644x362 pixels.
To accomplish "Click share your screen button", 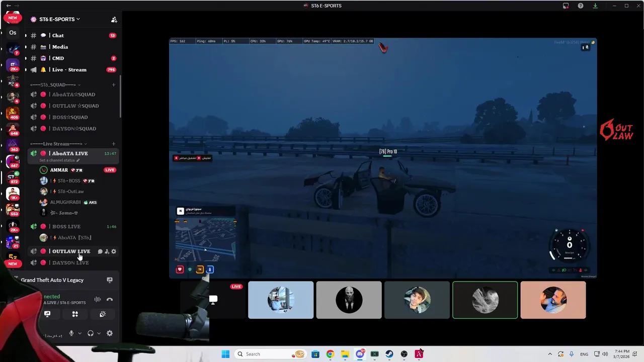I will (47, 314).
